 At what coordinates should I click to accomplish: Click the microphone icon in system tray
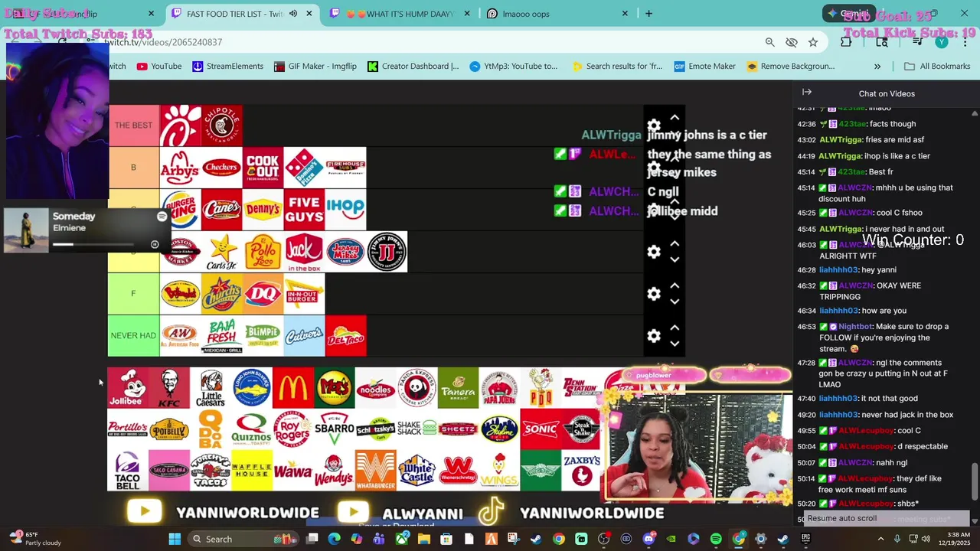(897, 539)
